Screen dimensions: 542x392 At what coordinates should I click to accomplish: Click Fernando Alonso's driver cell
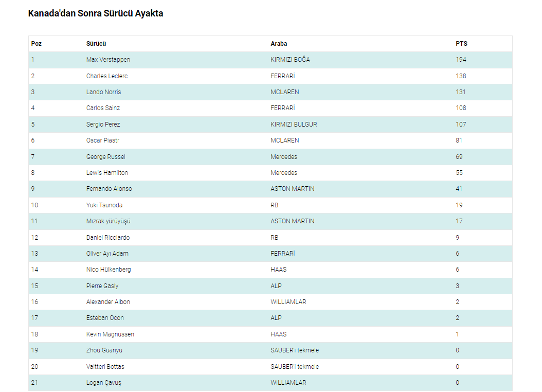109,189
